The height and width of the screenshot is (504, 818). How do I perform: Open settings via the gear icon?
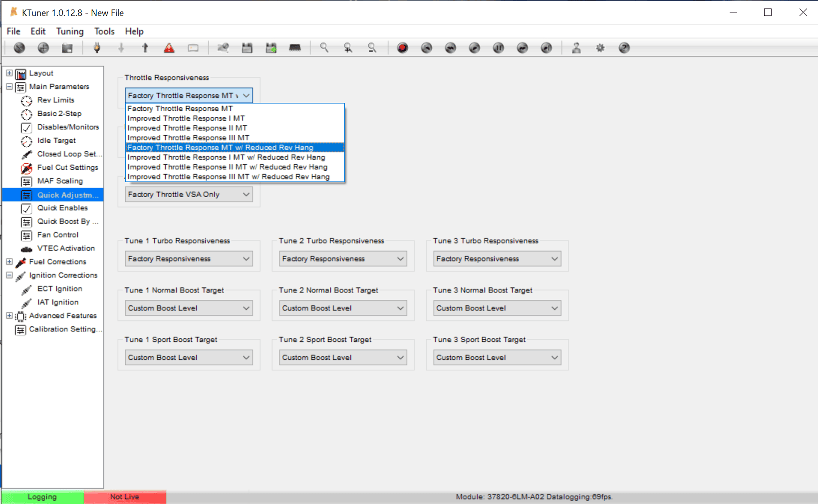tap(600, 48)
